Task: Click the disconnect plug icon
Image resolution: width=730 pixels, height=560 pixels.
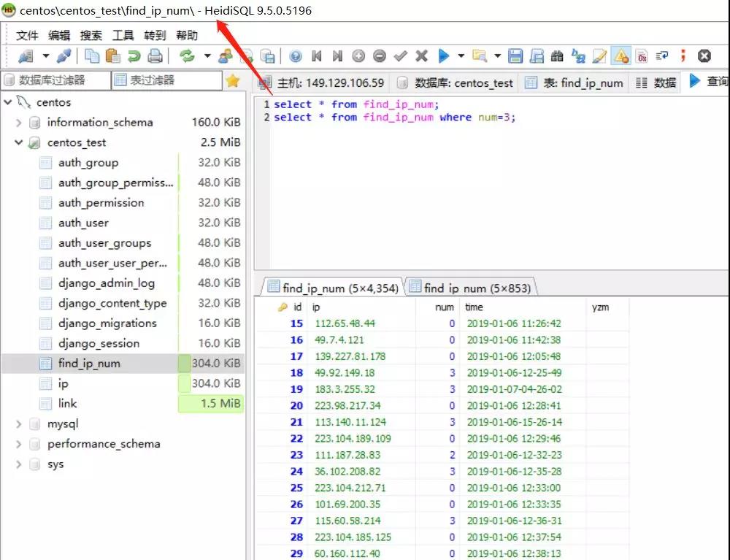Action: click(64, 56)
